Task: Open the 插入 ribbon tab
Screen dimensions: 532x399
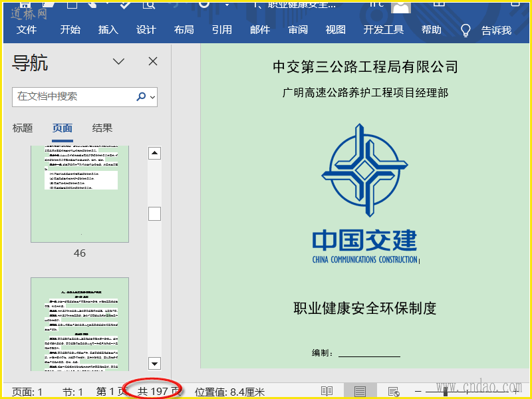Action: pyautogui.click(x=108, y=30)
